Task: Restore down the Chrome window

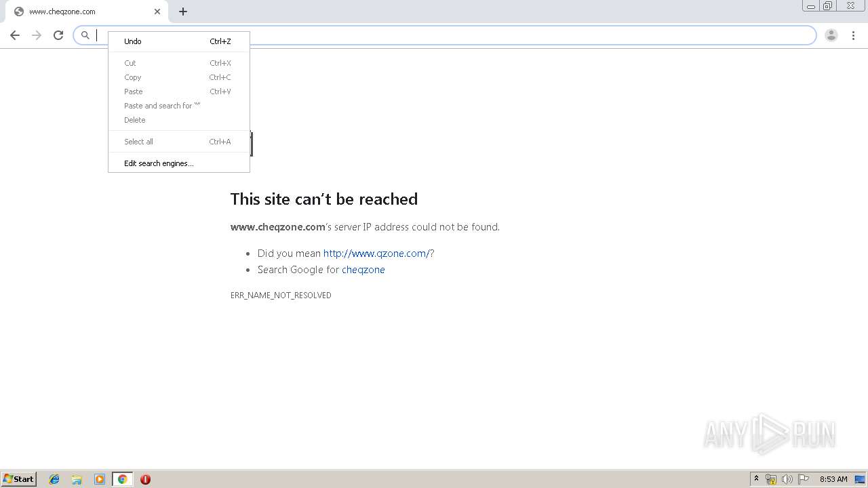Action: pos(828,6)
